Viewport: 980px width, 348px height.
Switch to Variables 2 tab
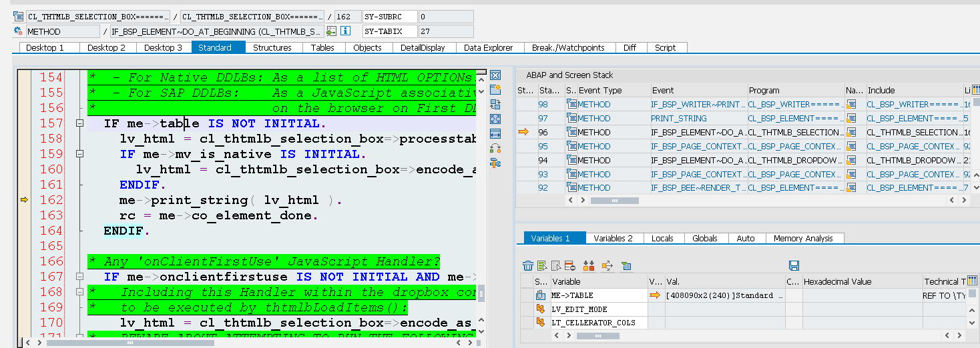point(614,238)
